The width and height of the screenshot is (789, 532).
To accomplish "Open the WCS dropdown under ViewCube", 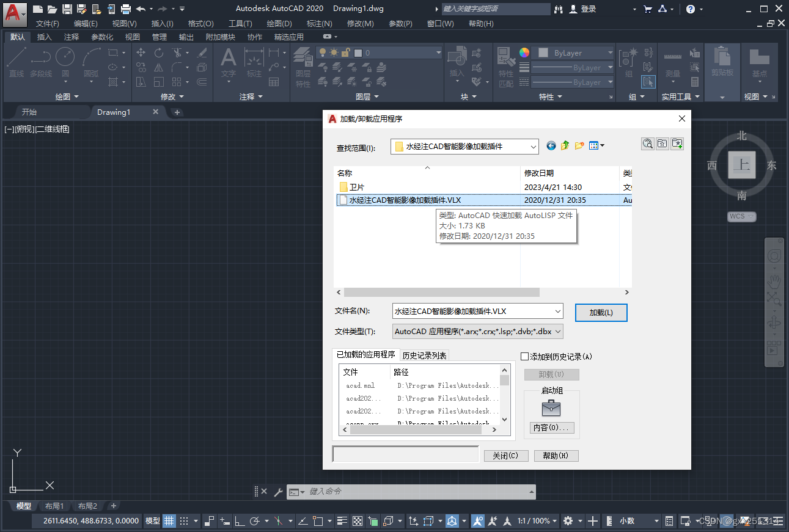I will (742, 216).
